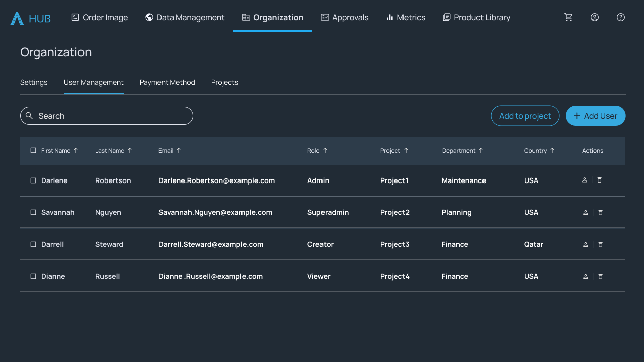Click the edit-user icon for Darlene Robertson
Screen dimensions: 644x362
pyautogui.click(x=584, y=180)
